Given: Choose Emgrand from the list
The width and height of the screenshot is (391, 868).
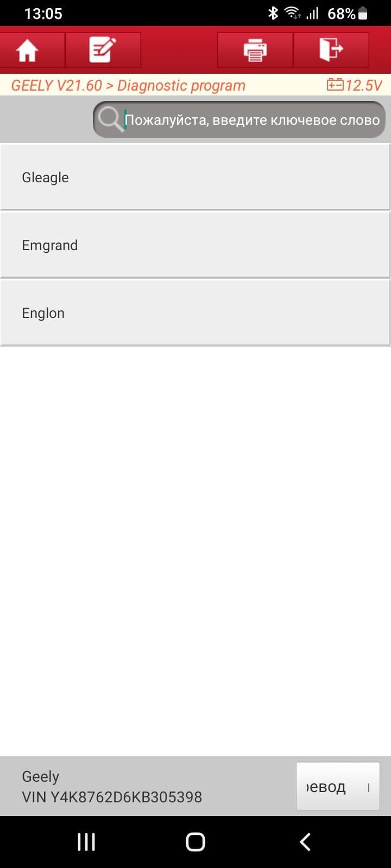Looking at the screenshot, I should [195, 245].
